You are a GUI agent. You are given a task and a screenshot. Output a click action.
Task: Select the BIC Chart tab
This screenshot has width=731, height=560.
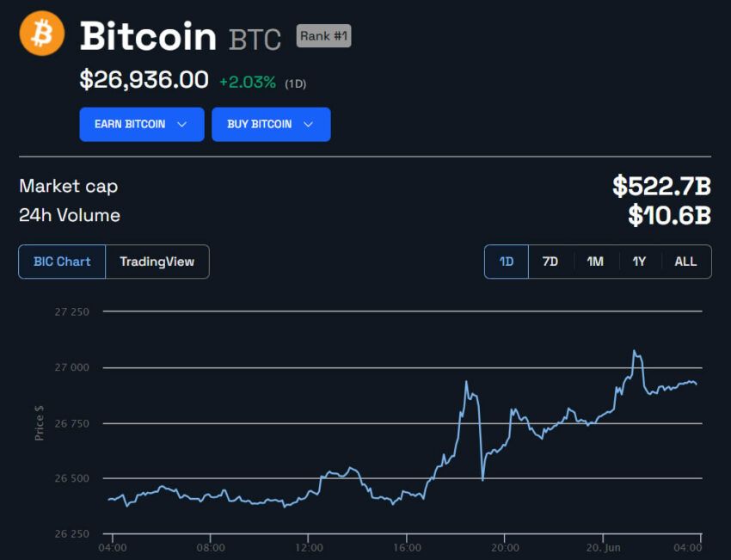(x=60, y=262)
